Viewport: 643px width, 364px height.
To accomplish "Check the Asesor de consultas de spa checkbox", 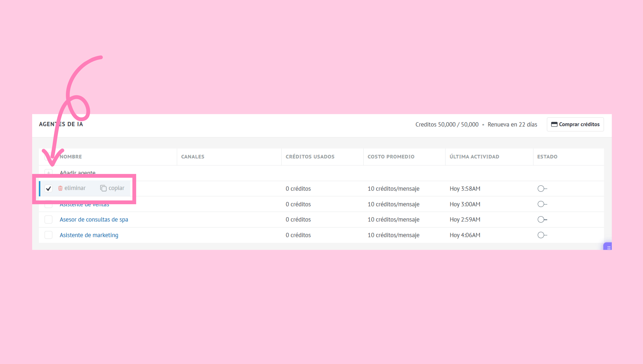I will [x=48, y=220].
